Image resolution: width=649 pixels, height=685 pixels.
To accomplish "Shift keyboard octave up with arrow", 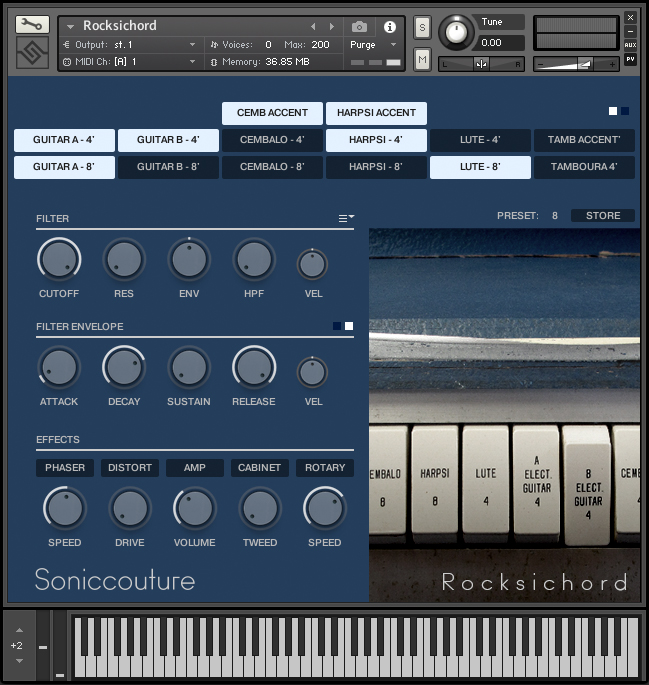I will click(x=19, y=630).
